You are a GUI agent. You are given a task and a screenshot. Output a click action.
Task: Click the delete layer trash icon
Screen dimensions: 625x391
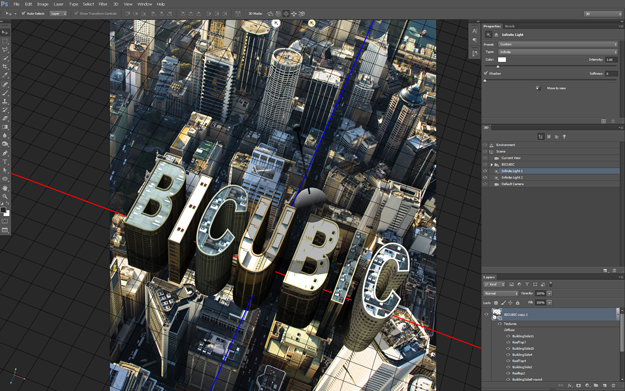613,386
